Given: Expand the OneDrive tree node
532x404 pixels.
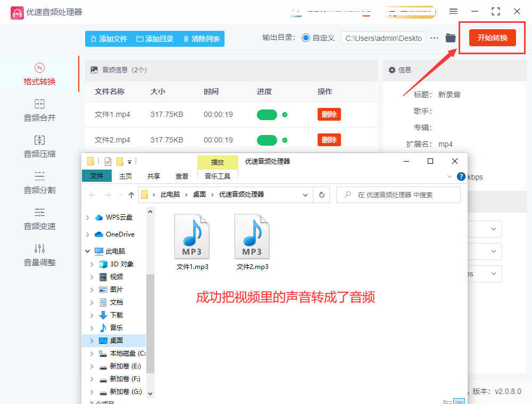Looking at the screenshot, I should tap(87, 234).
